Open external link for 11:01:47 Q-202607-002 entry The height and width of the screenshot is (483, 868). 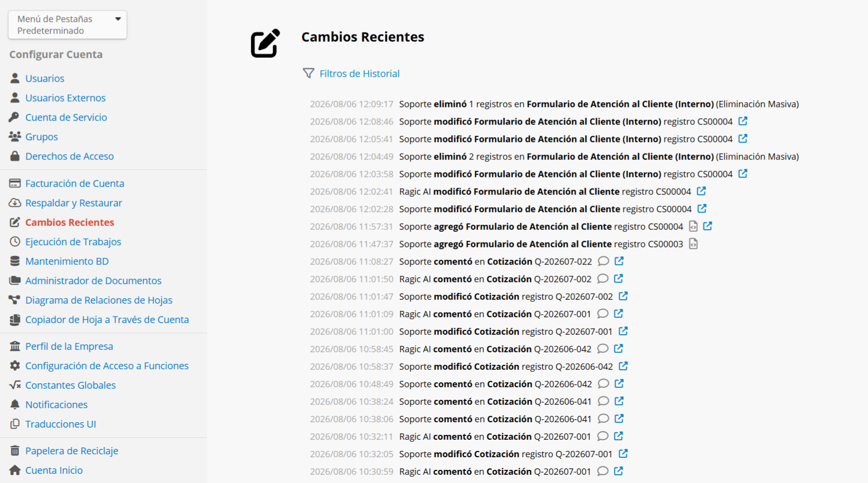tap(623, 296)
